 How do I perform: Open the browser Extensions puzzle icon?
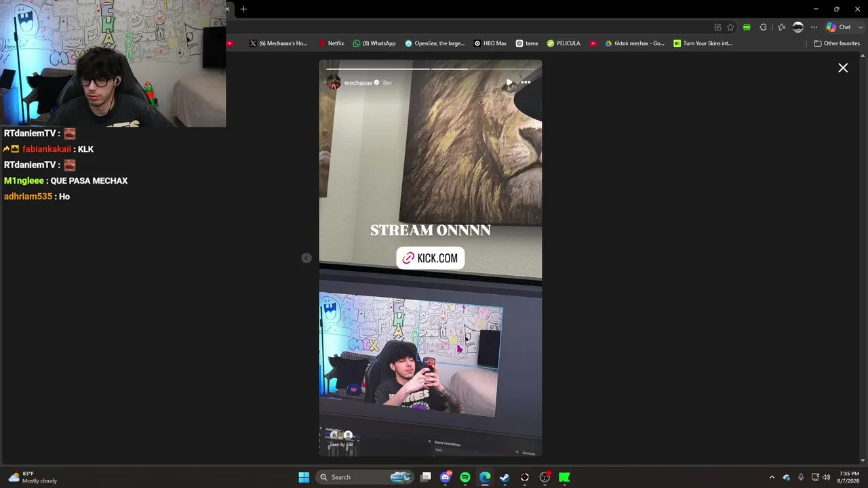pyautogui.click(x=764, y=27)
